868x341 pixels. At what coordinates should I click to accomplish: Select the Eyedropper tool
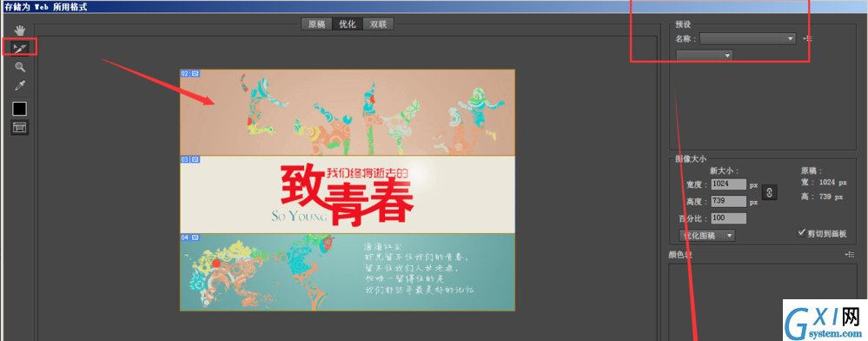20,85
